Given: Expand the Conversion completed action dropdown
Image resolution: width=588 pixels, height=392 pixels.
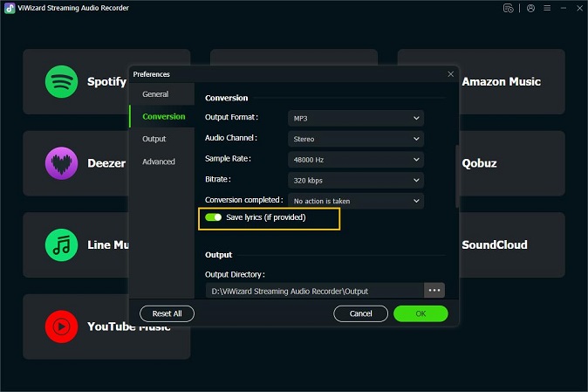Looking at the screenshot, I should coord(356,201).
